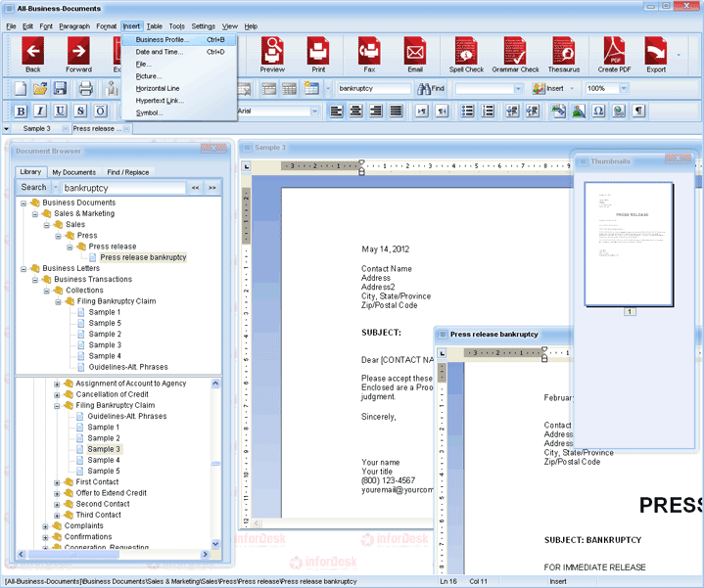Toggle left alignment
Image resolution: width=704 pixels, height=588 pixels.
tap(336, 111)
